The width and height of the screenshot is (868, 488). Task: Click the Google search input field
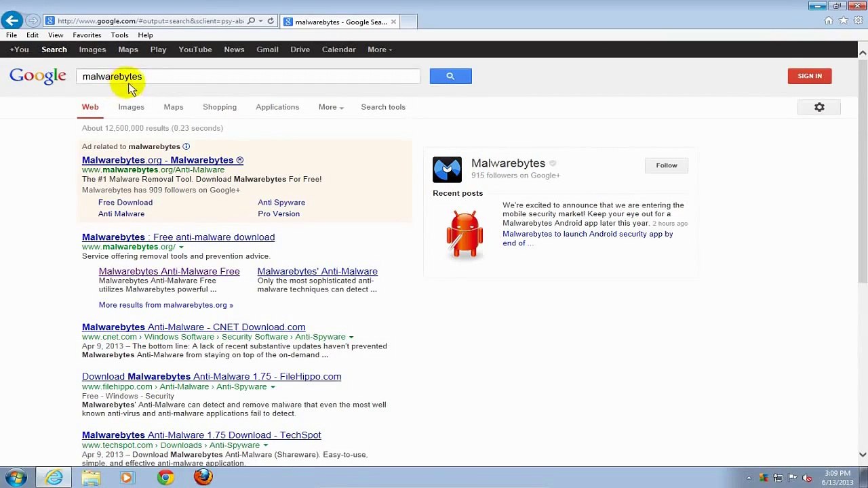(248, 77)
